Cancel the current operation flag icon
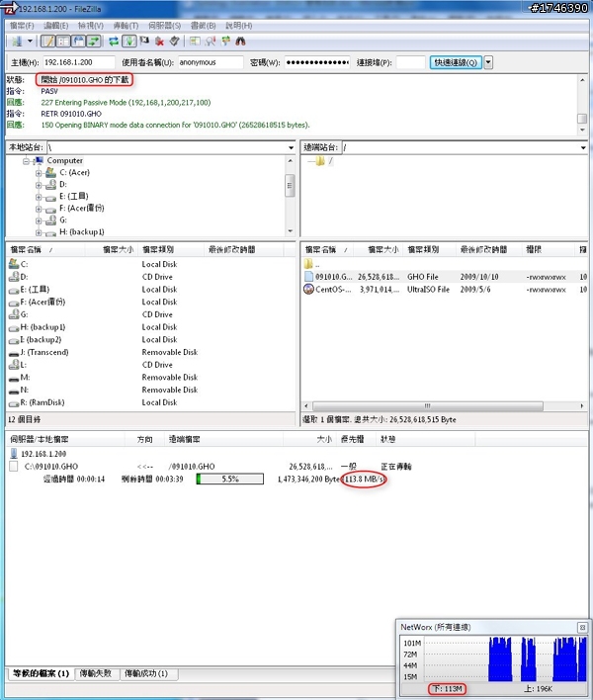Screen dimensions: 593x700 (144, 42)
